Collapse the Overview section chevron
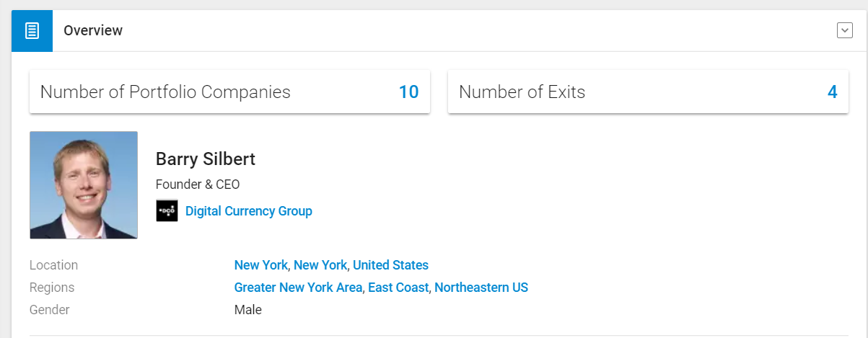 coord(844,30)
